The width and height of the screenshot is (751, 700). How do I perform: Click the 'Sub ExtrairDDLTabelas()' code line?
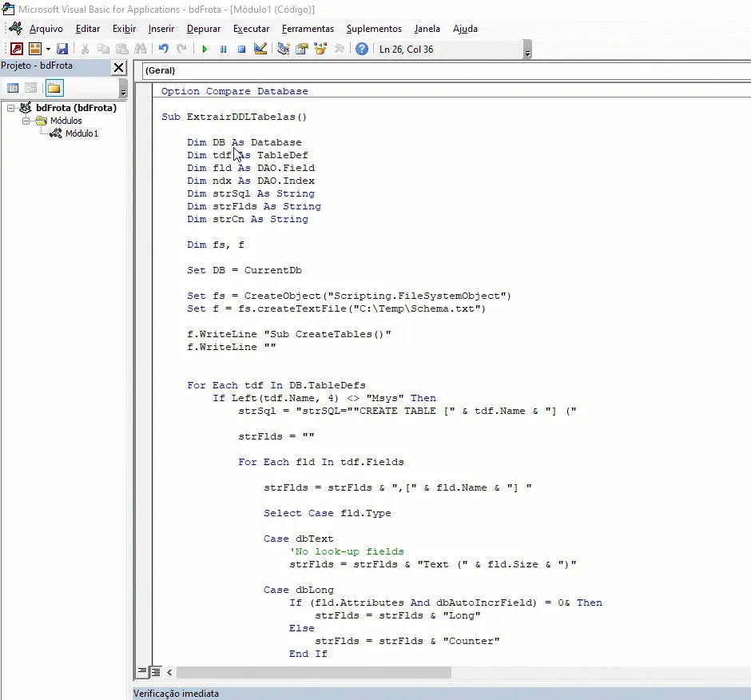pos(234,117)
